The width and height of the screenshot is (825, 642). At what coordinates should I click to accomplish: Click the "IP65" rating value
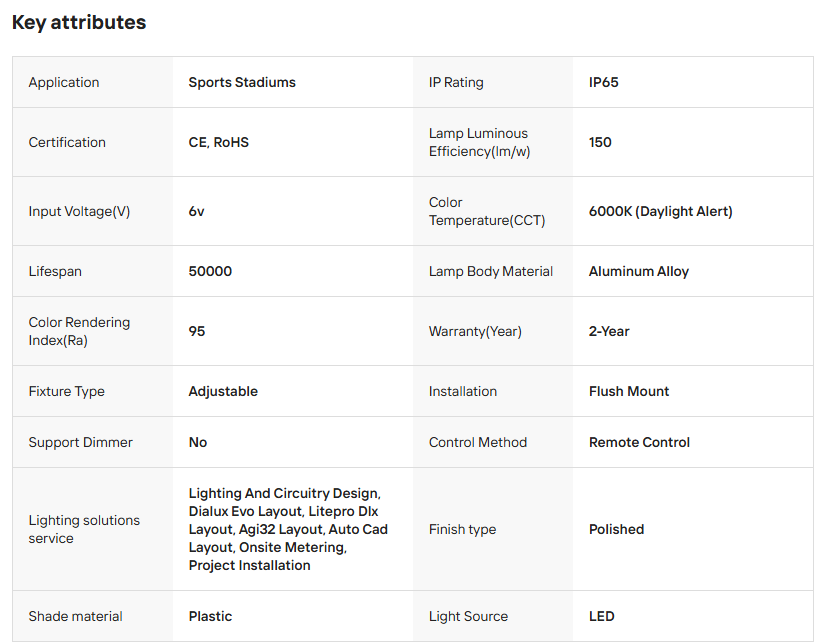pyautogui.click(x=604, y=82)
